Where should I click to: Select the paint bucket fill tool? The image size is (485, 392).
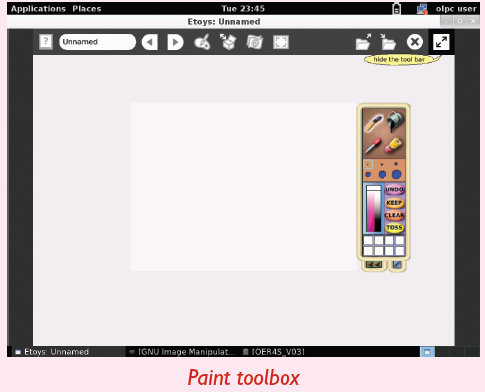(395, 121)
